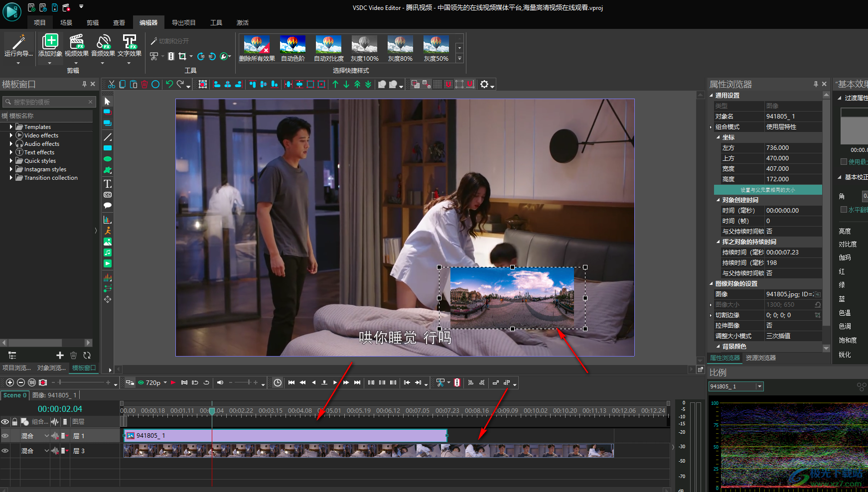Apply 删除所有效果 quick style
Viewport: 868px width, 492px height.
257,48
